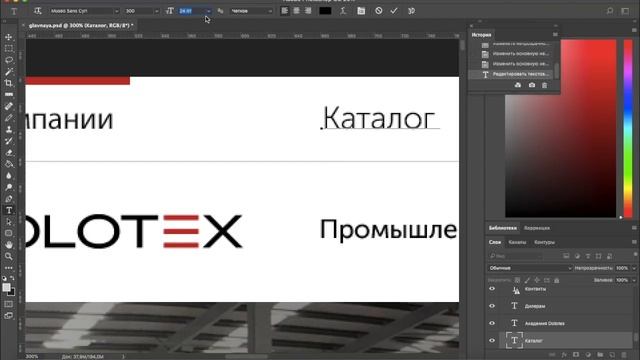The height and width of the screenshot is (360, 640).
Task: Hide the Академия Dolotex layer
Action: coord(492,323)
